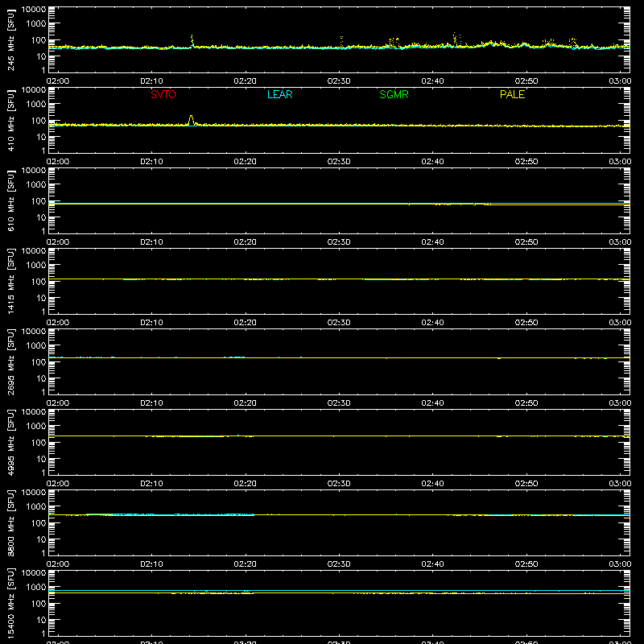This screenshot has width=644, height=644.
Task: Click the 100 y-axis value on 610 MHz panel
Action: [39, 201]
